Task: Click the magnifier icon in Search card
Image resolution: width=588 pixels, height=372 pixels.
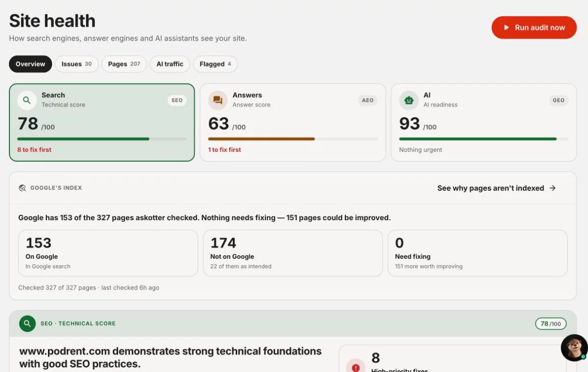Action: click(27, 100)
